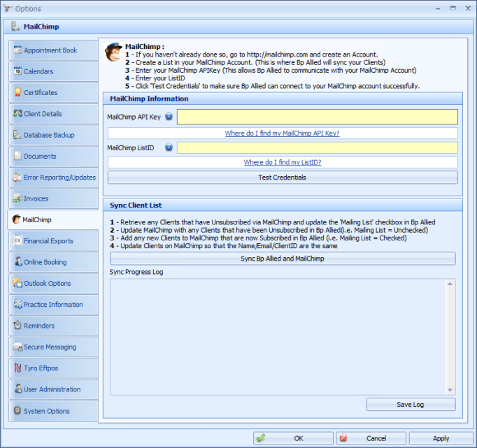Click the MailChimp monkey icon in sidebar

click(16, 219)
